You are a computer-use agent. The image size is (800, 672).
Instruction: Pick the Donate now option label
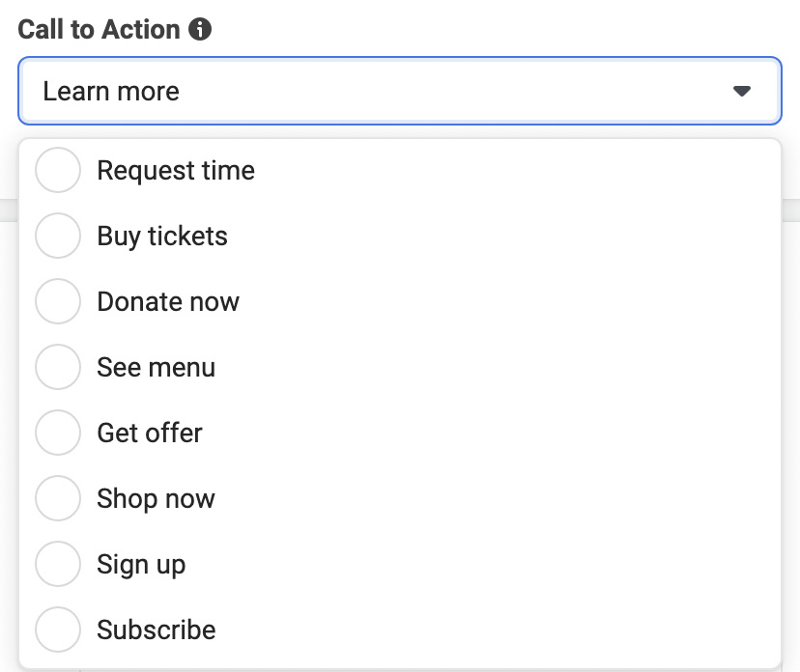[x=168, y=301]
